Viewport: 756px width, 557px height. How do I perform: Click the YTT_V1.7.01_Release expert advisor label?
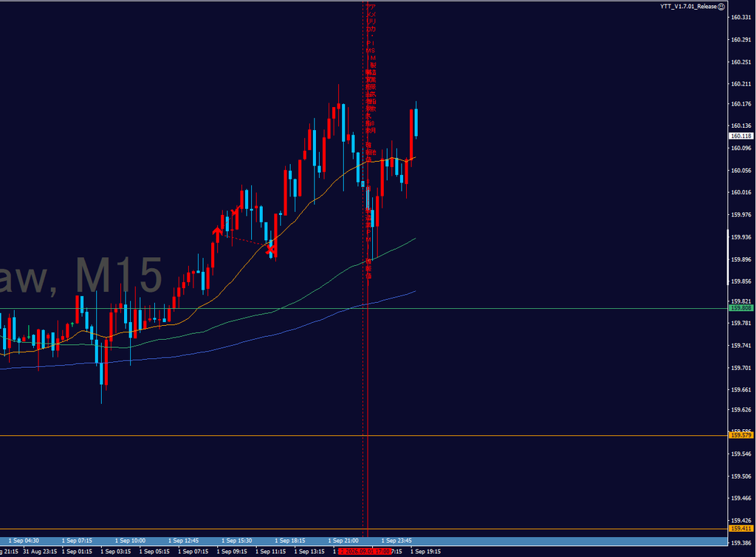click(x=688, y=6)
